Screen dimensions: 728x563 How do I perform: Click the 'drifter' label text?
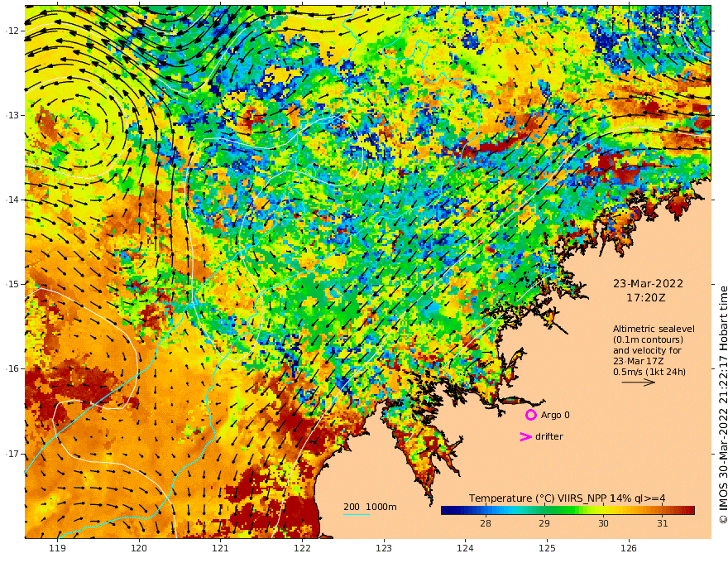pos(549,436)
